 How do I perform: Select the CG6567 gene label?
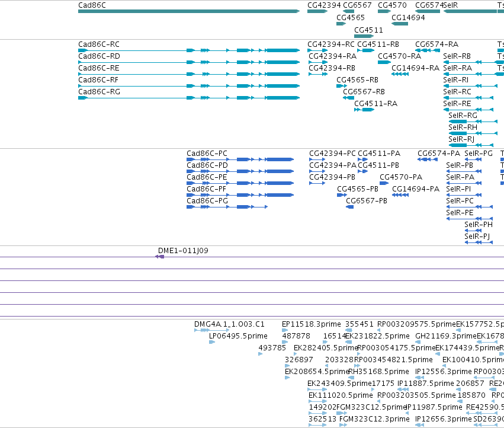point(357,5)
